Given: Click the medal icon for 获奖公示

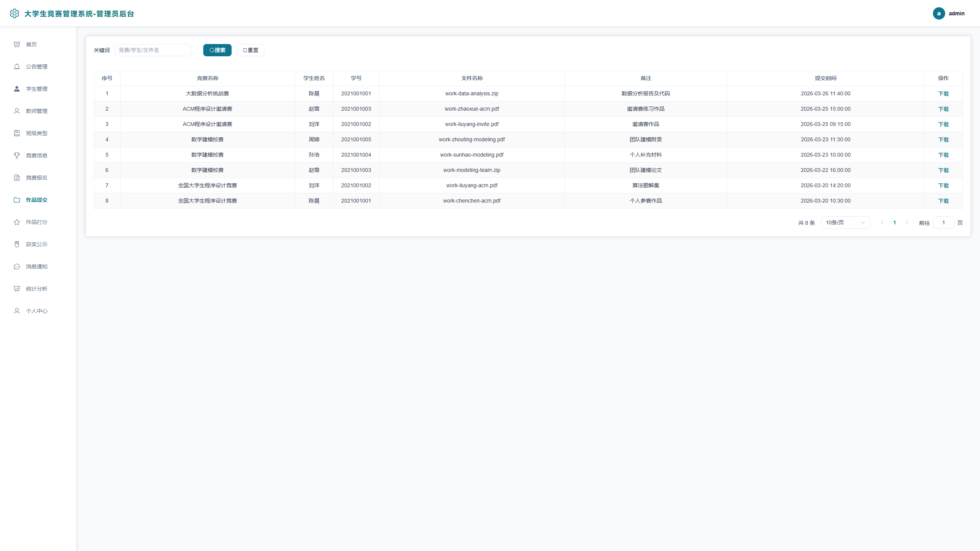Looking at the screenshot, I should [17, 244].
